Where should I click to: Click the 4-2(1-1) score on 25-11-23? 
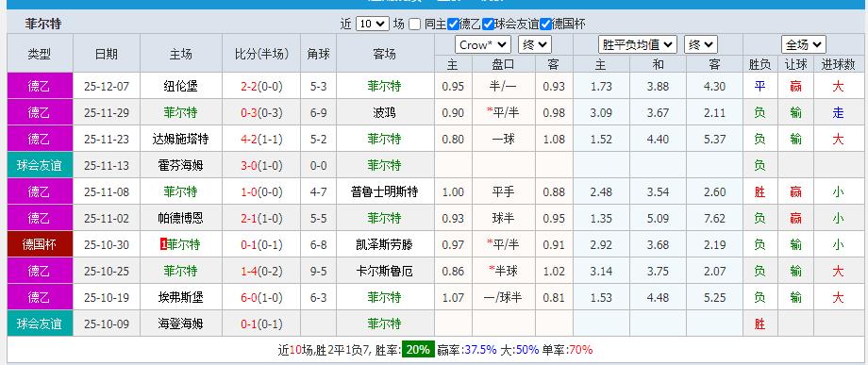261,139
